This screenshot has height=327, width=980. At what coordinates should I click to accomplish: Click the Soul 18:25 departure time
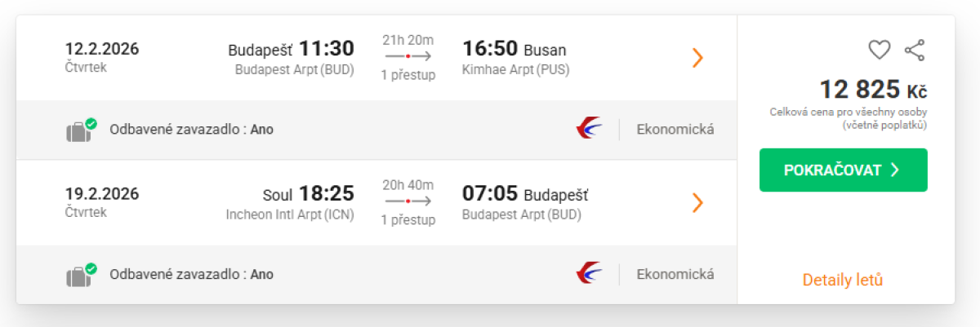[x=326, y=194]
